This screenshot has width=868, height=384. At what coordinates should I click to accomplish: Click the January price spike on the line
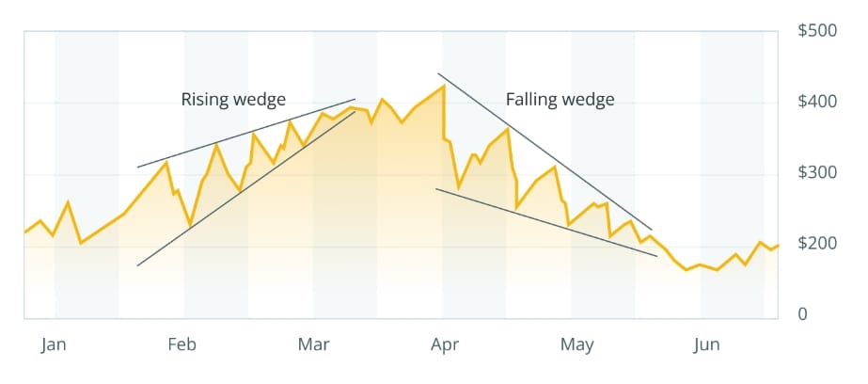[x=68, y=201]
